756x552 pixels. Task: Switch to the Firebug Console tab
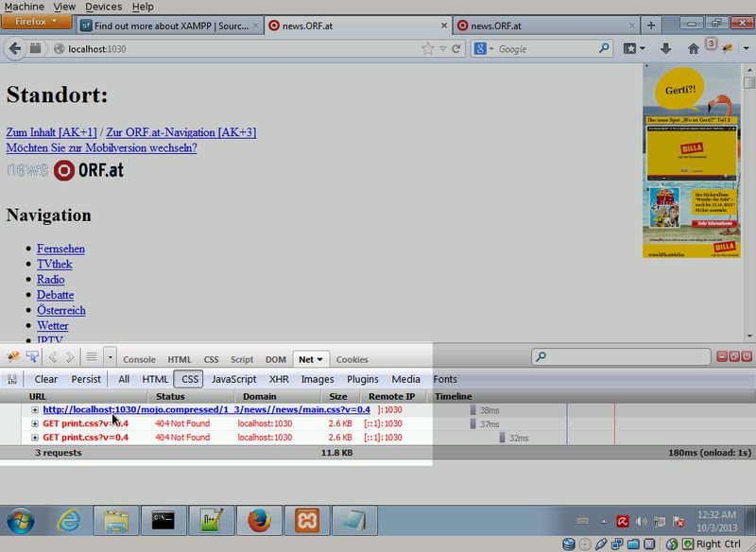coord(139,359)
